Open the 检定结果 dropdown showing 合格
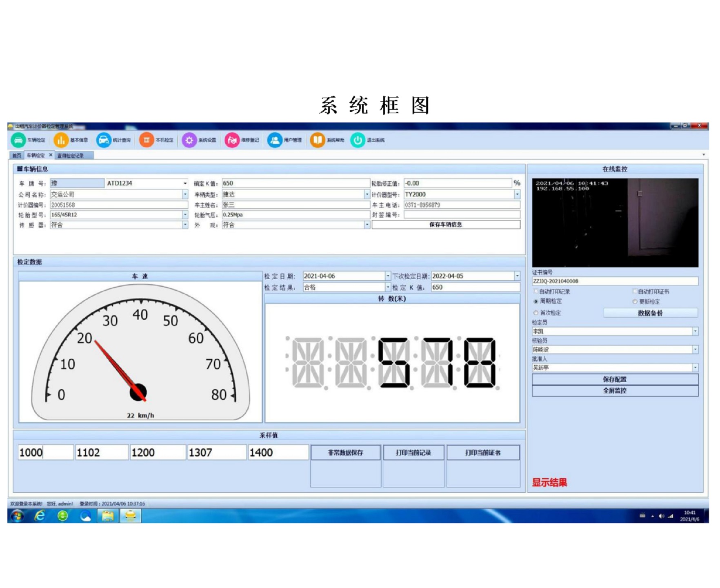The height and width of the screenshot is (588, 720). [388, 287]
